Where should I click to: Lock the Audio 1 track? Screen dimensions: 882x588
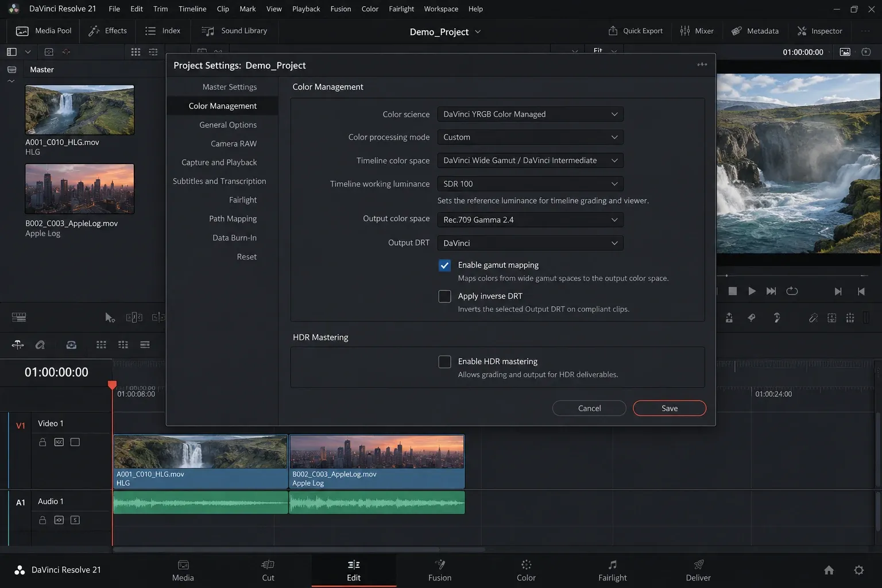42,520
